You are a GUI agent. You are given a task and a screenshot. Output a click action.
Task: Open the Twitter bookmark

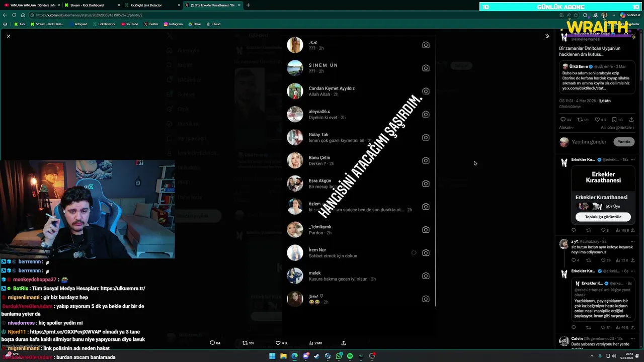[x=151, y=24]
